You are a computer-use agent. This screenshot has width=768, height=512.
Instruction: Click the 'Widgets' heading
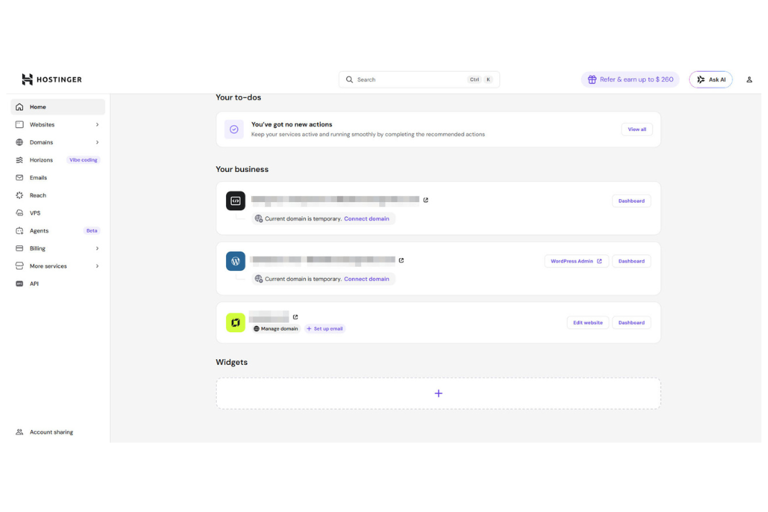(232, 362)
